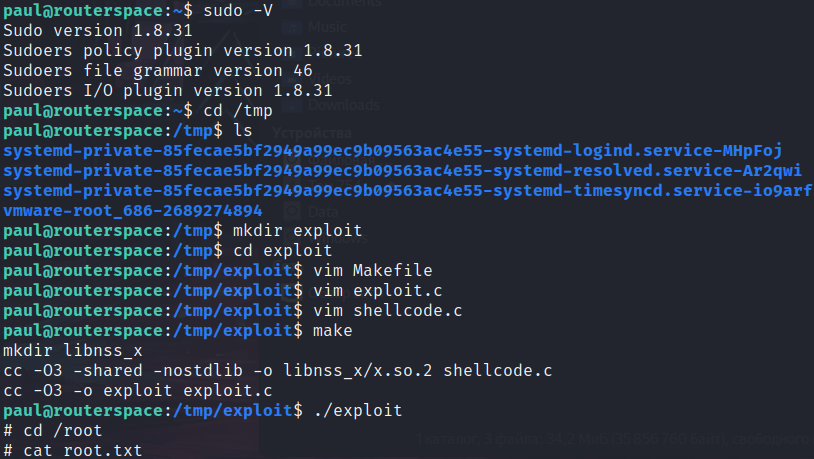
Task: Click the vmware-root_686-2689274894 directory entry
Action: coord(132,211)
